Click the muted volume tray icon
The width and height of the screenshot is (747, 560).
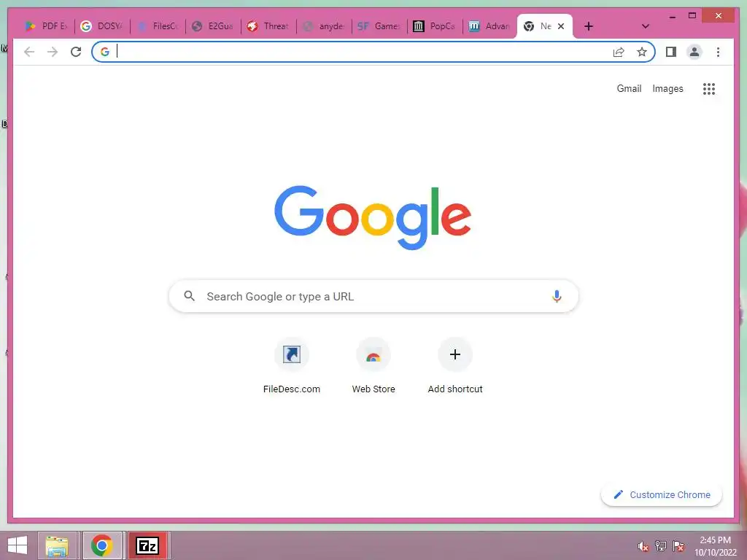click(643, 546)
